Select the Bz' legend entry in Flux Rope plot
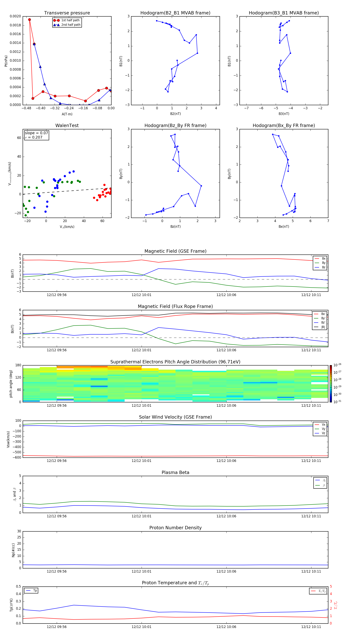Image resolution: width=351 pixels, height=644 pixels. [x=320, y=323]
